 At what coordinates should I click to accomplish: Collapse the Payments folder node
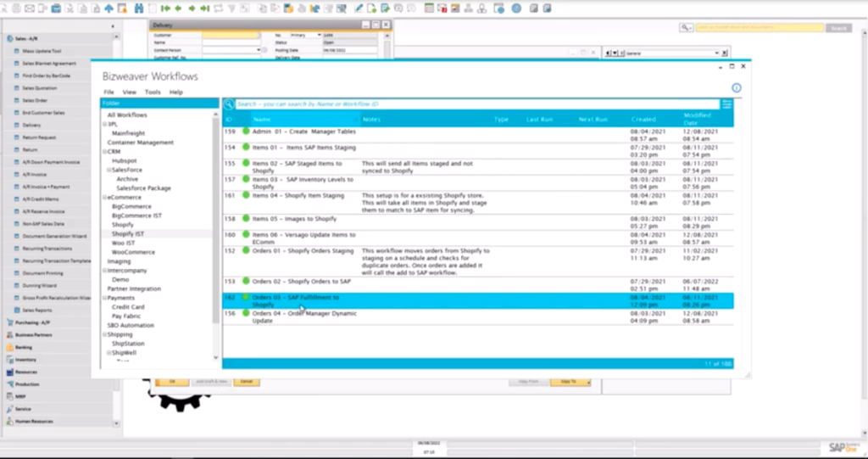coord(105,299)
